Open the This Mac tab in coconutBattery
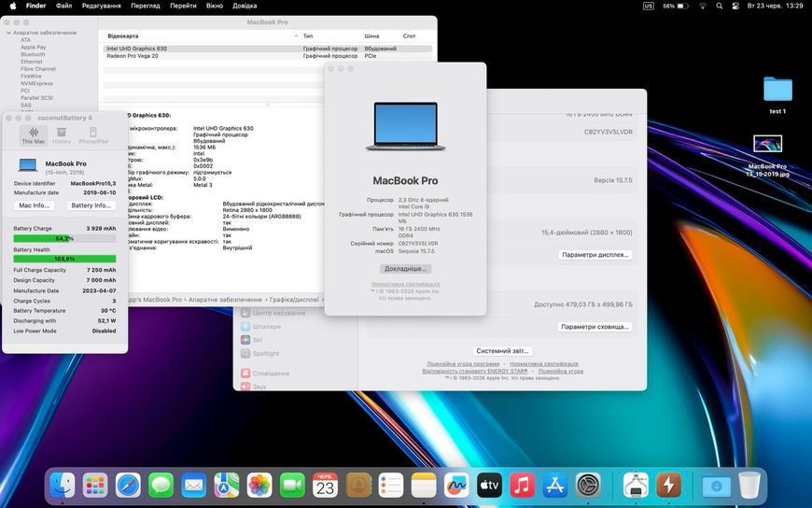 (x=34, y=135)
